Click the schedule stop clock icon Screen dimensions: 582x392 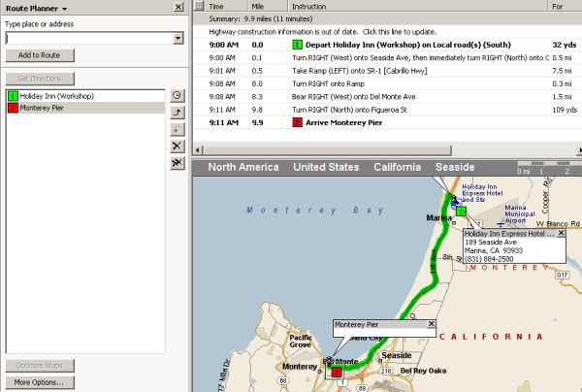[x=178, y=95]
